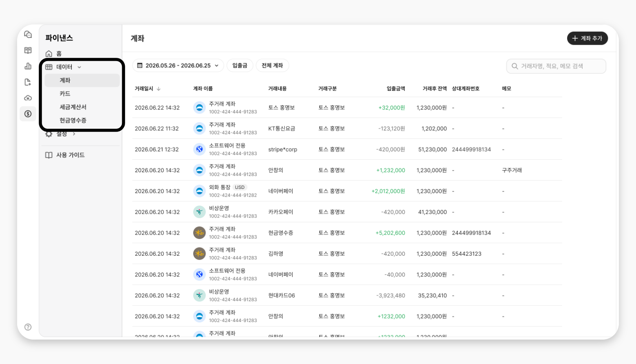
Task: Click the bank logo in the +1232,000 row
Action: [199, 316]
